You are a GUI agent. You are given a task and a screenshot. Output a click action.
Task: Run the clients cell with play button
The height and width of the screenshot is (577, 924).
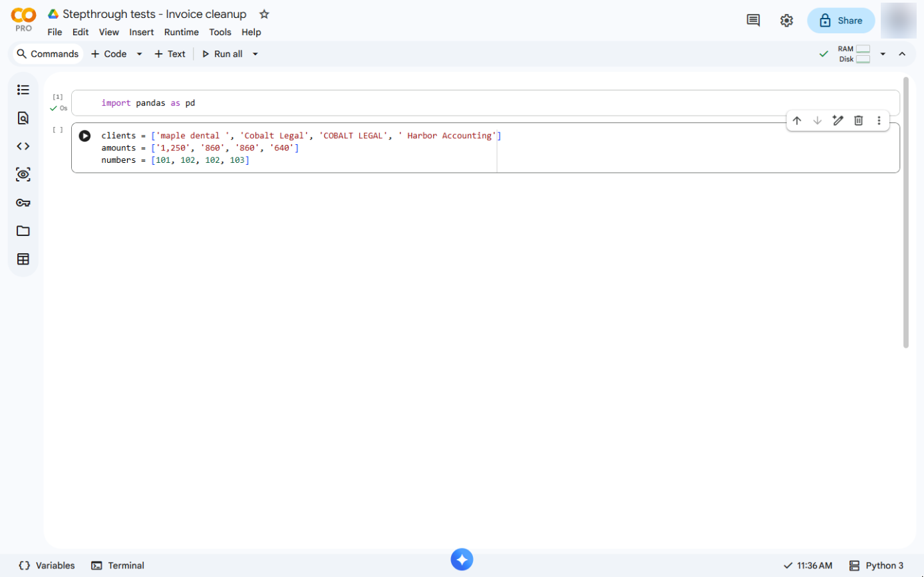point(84,136)
